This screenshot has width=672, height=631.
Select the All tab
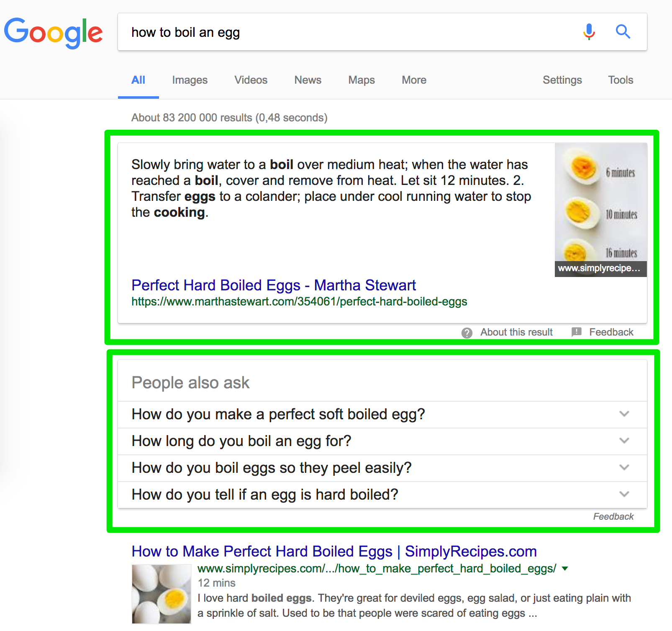(138, 80)
